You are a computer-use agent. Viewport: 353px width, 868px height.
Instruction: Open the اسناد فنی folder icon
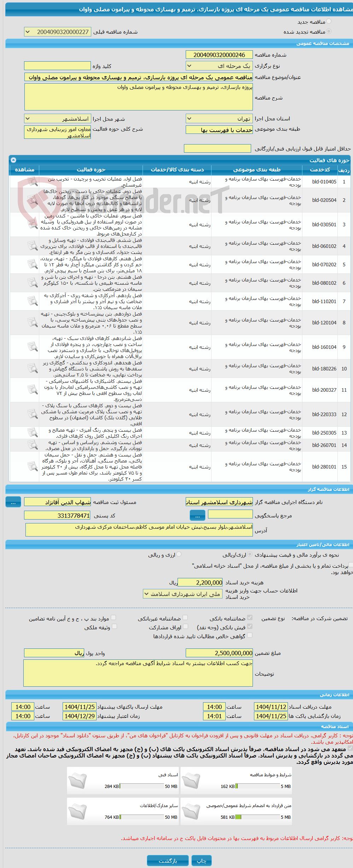77,781
